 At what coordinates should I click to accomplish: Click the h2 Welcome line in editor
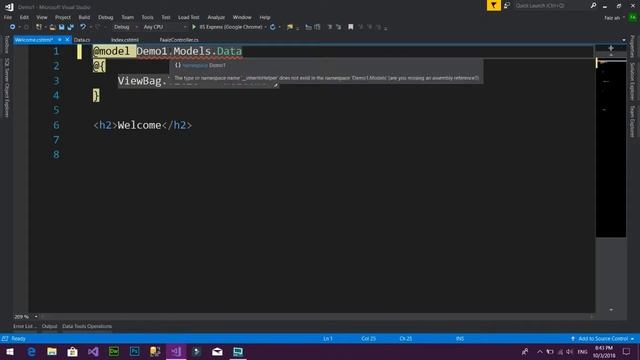pos(142,125)
